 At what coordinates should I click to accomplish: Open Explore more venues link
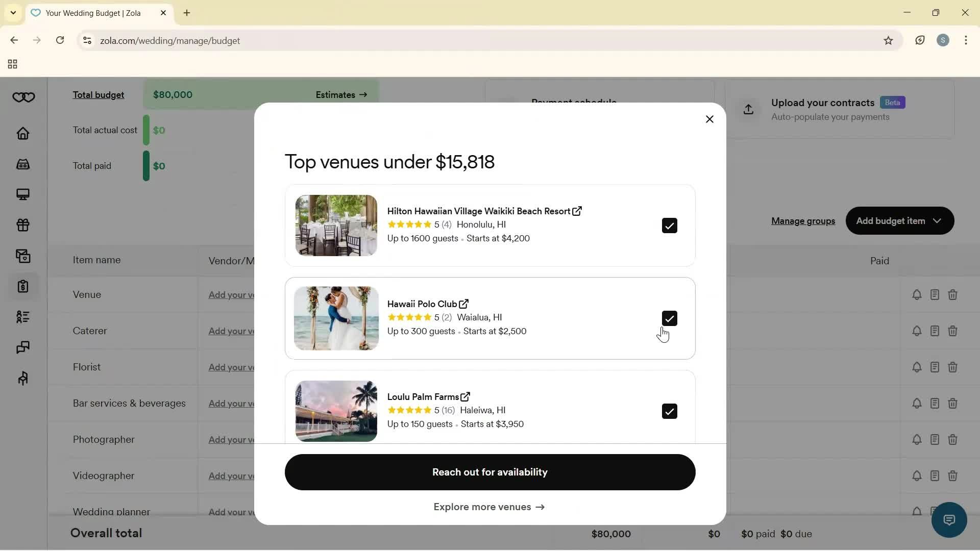coord(488,507)
